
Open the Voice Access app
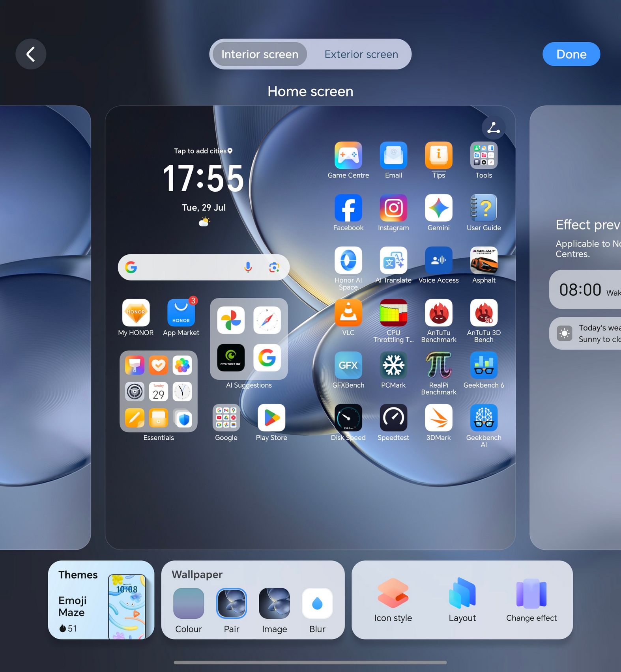click(x=439, y=260)
